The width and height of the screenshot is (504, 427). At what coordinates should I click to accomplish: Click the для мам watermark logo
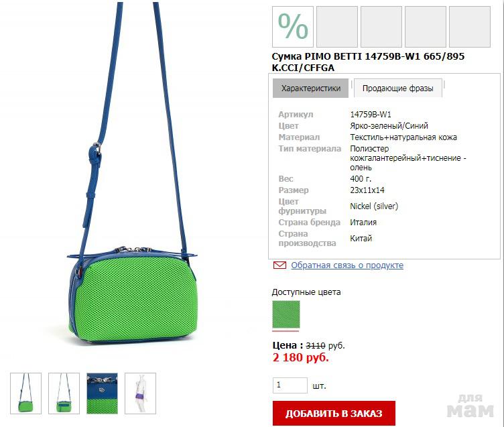click(470, 406)
